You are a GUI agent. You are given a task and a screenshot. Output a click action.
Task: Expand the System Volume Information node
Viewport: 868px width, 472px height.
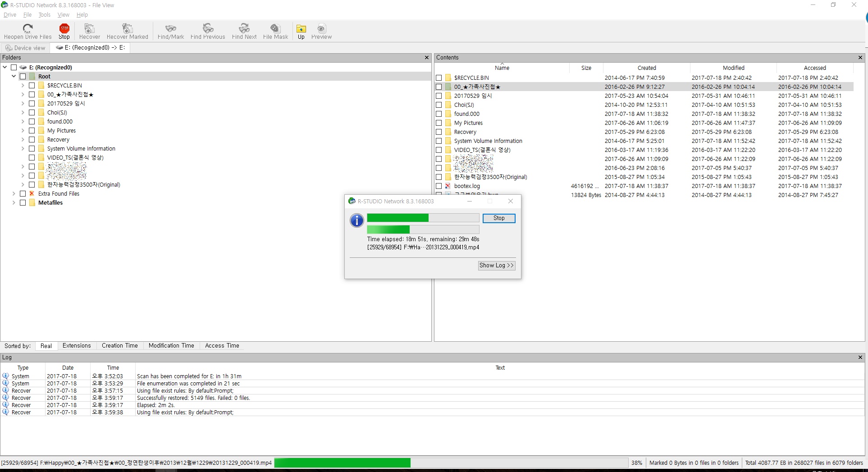[x=23, y=148]
